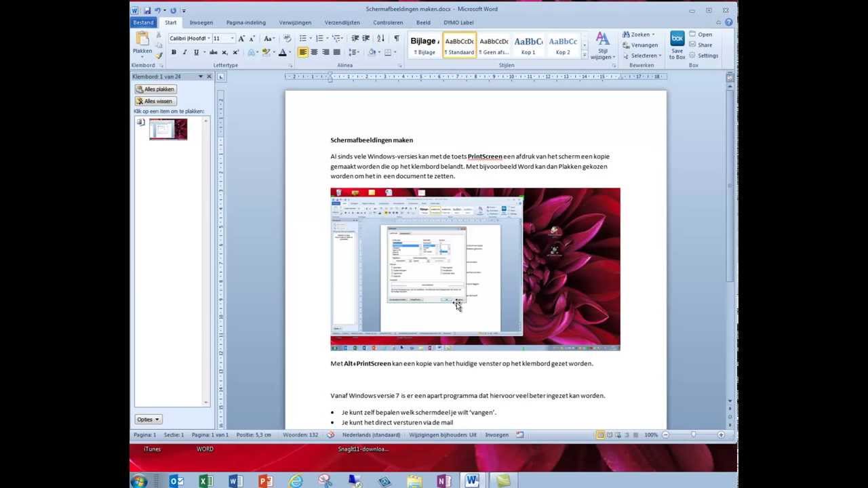Screen dimensions: 868x488
Task: Open the font size dropdown
Action: [232, 39]
